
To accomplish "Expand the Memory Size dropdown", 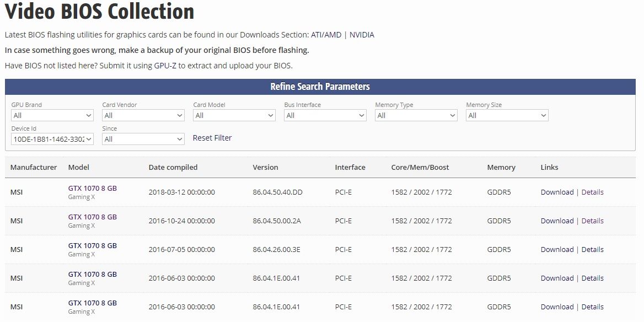I will (507, 115).
